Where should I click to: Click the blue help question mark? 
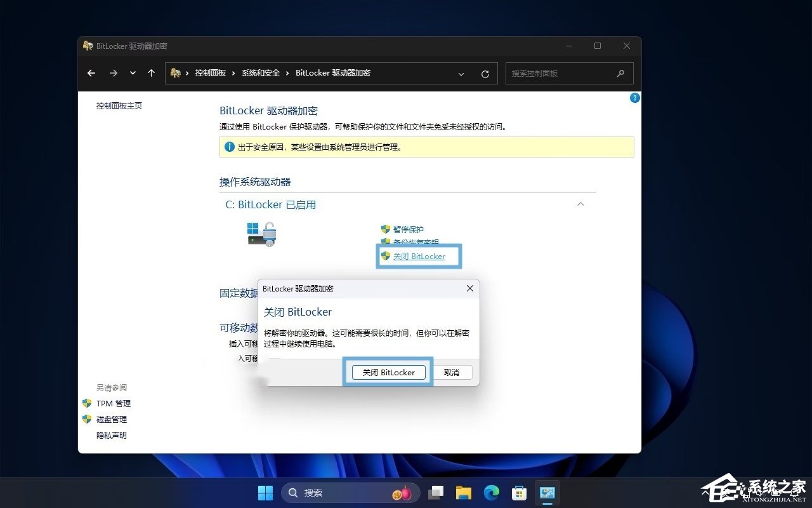[x=635, y=98]
